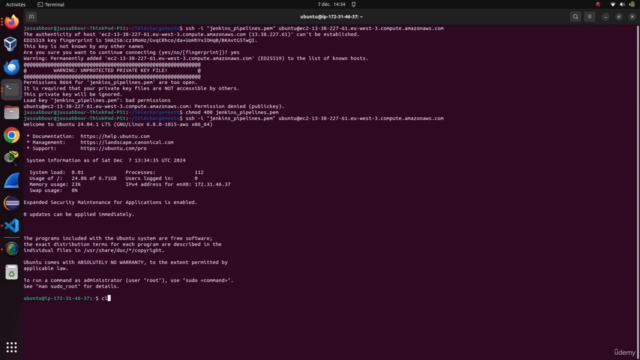Viewport: 640px width, 360px height.
Task: Click the red screen recording indicator
Action: pos(598,4)
